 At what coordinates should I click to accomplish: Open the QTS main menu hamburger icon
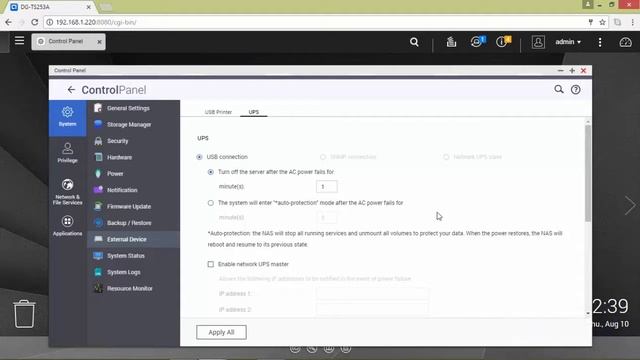click(x=19, y=41)
